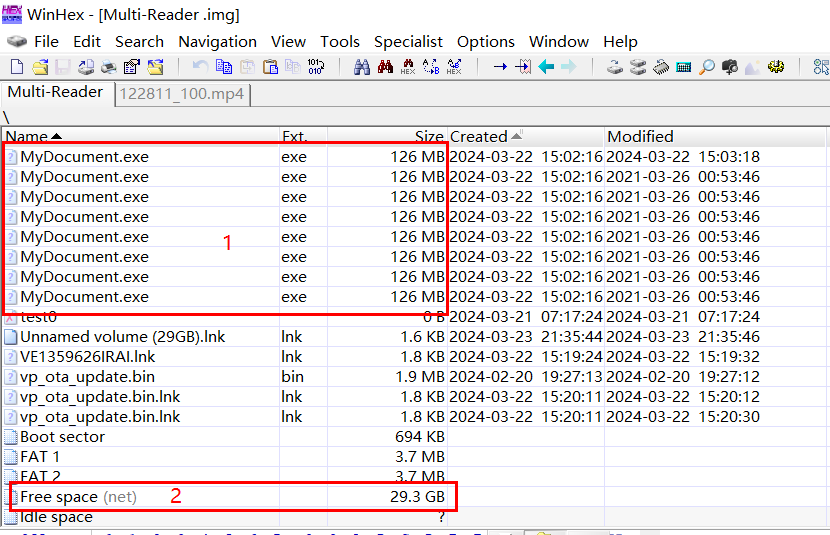
Task: Open the Window menu
Action: [x=559, y=42]
